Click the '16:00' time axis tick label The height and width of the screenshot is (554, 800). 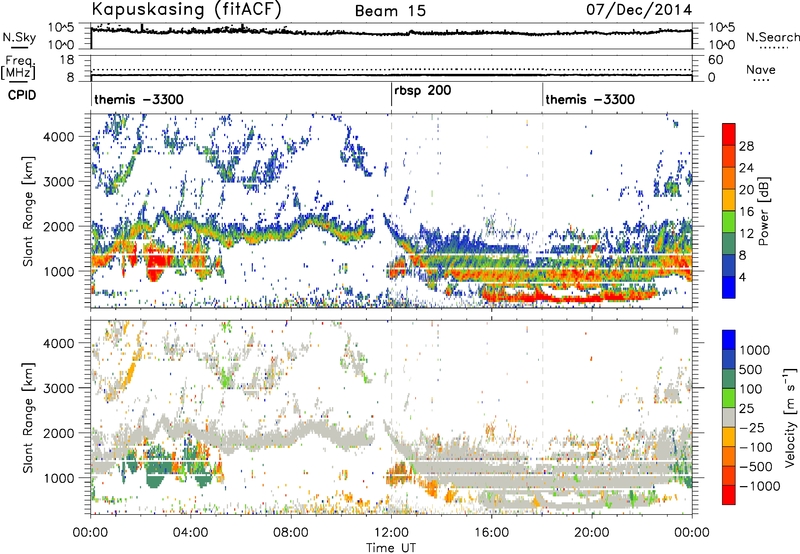coord(491,533)
